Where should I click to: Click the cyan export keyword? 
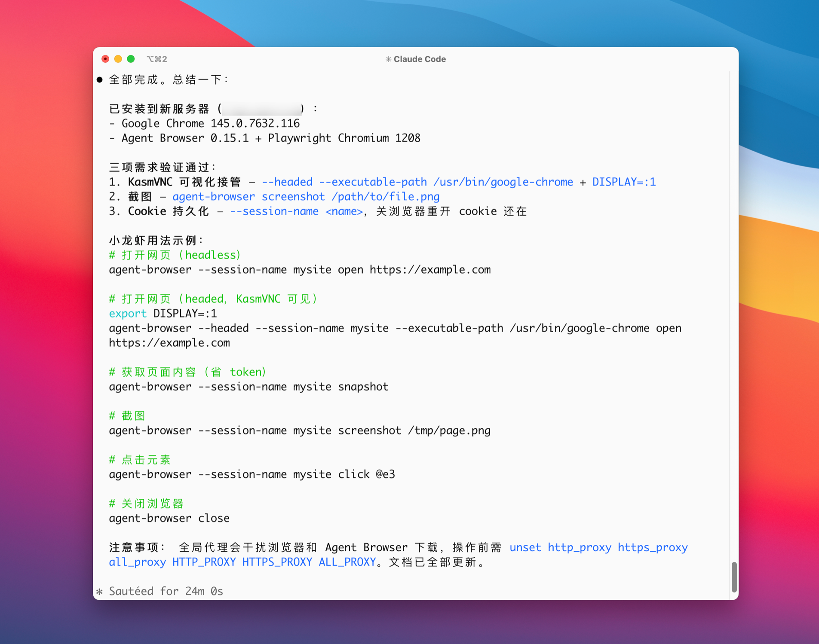click(x=128, y=314)
